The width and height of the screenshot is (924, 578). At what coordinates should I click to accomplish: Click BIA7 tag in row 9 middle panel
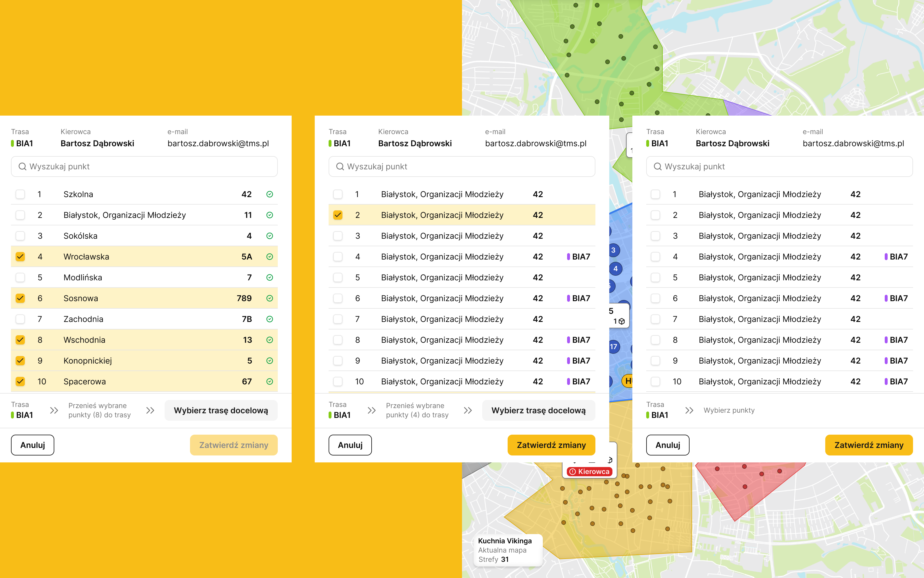click(x=579, y=361)
